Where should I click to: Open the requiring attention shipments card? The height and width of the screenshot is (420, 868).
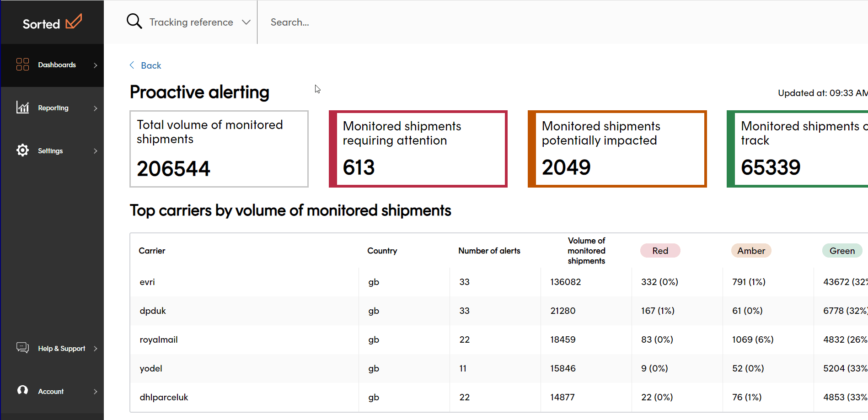[x=418, y=149]
